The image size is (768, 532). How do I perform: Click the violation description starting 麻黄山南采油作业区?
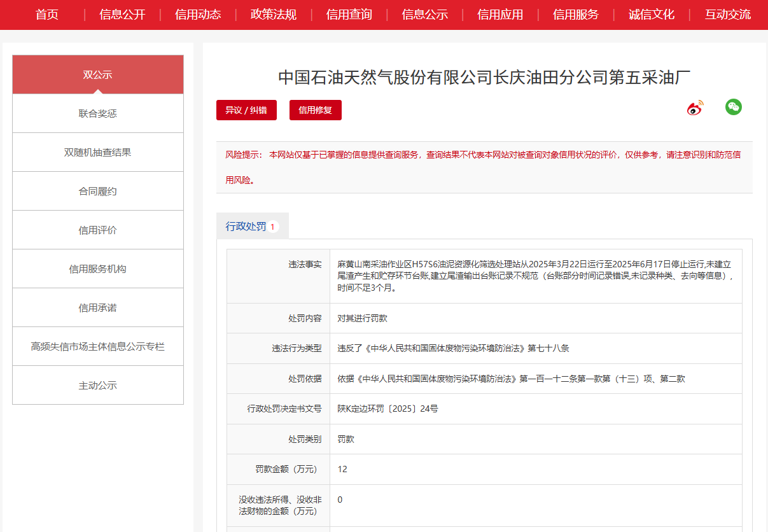(536, 276)
